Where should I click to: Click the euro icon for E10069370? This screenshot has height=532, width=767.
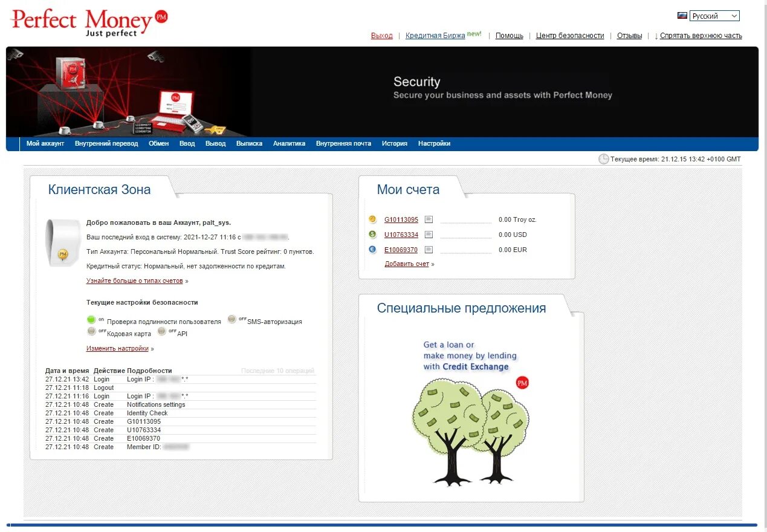tap(372, 250)
